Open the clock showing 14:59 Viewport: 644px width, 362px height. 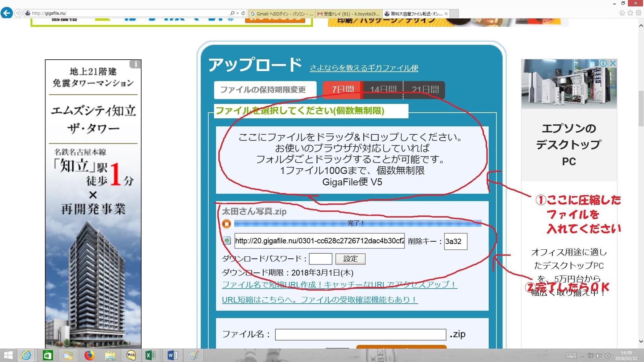626,356
